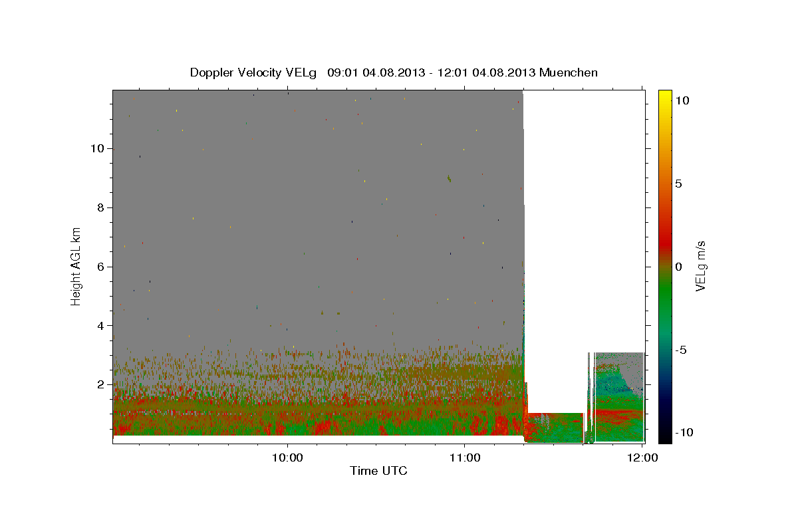Click the '10:00' time tick label
Screen dimensions: 798x532
[288, 458]
